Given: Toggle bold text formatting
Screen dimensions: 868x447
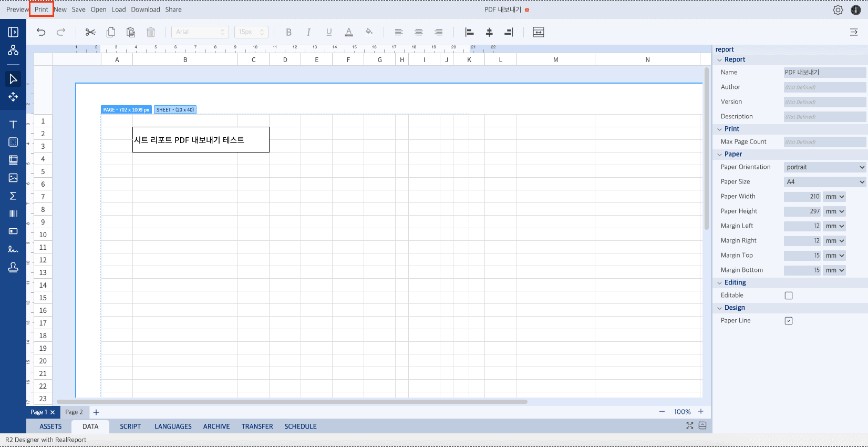Looking at the screenshot, I should click(288, 32).
